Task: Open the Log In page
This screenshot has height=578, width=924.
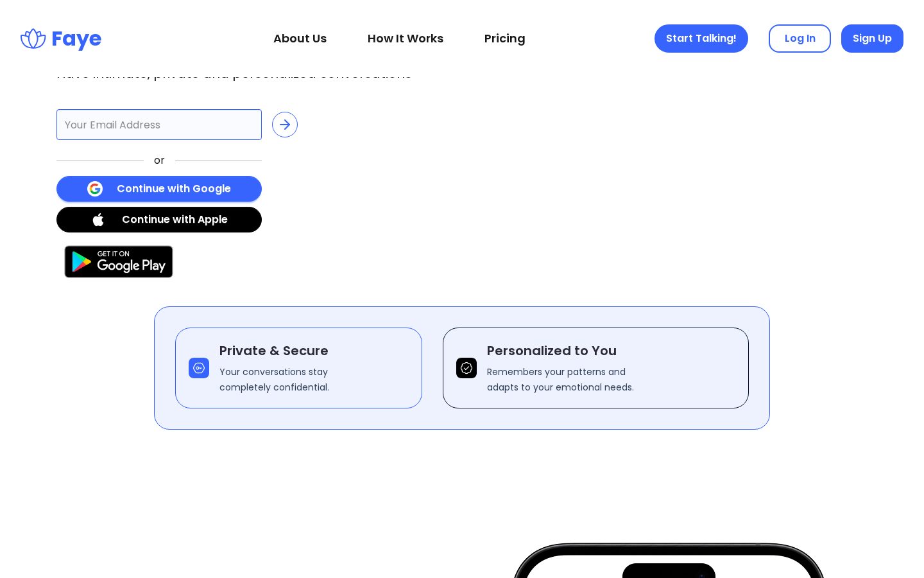Action: [800, 39]
